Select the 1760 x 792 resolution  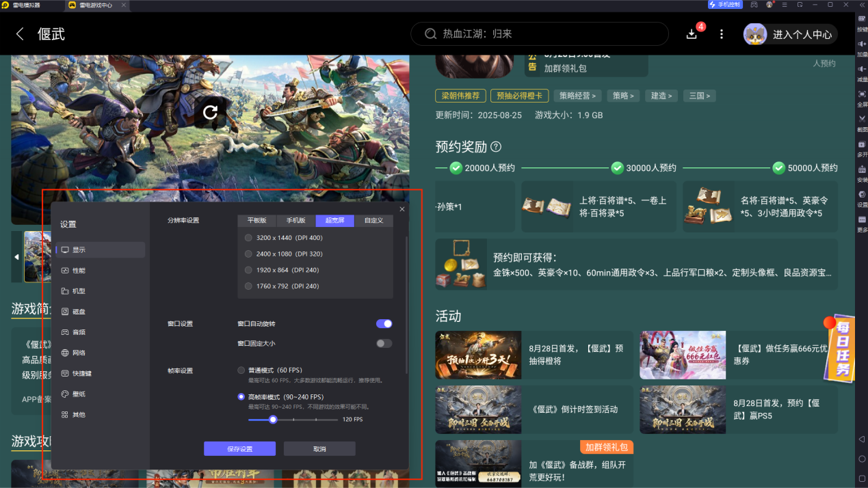282,286
